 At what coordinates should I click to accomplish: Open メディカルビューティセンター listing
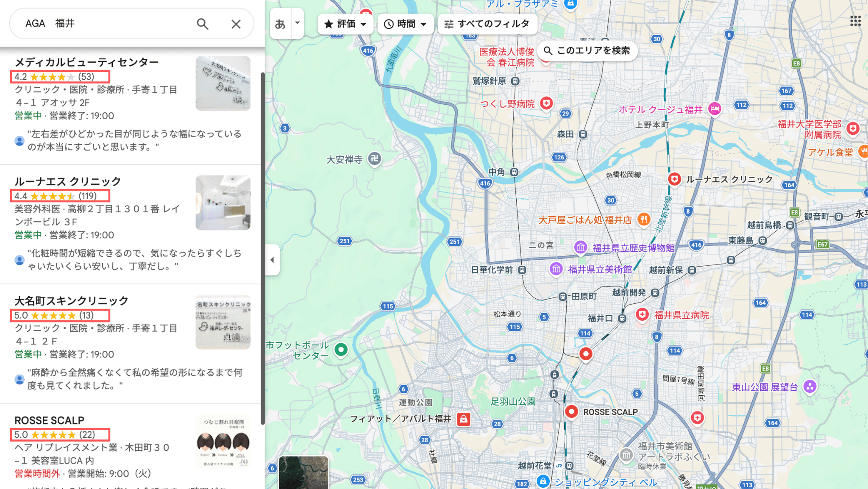point(86,62)
